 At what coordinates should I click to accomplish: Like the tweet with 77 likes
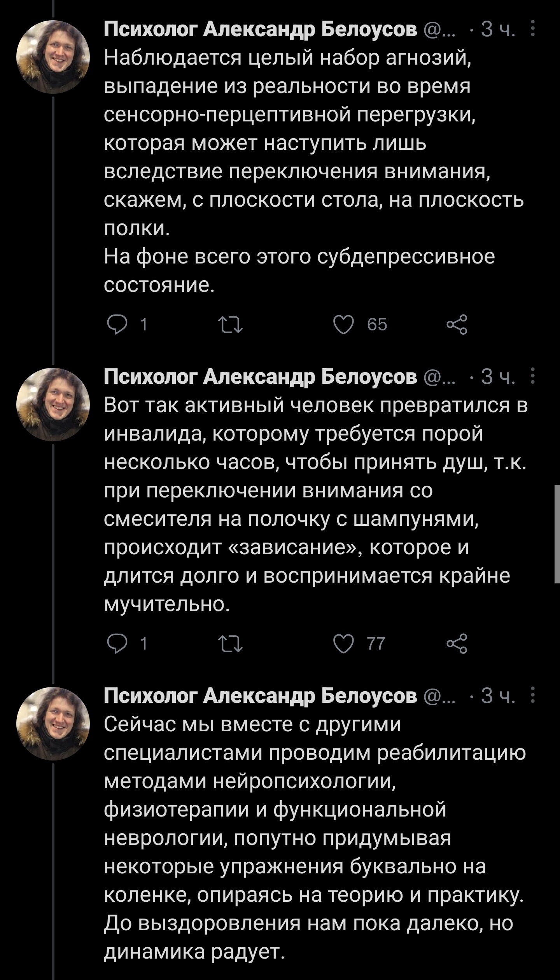click(x=344, y=643)
